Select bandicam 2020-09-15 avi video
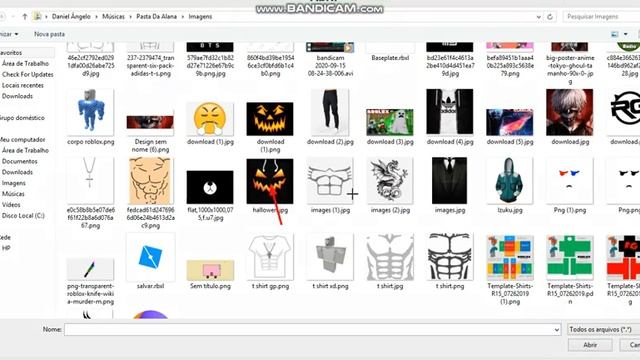Screen dimensions: 640x360 330,60
